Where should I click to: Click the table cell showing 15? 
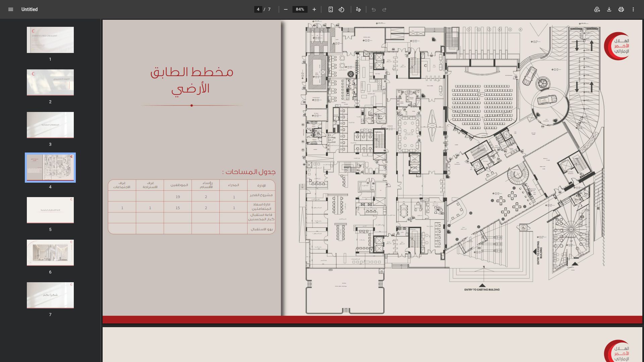tap(178, 208)
